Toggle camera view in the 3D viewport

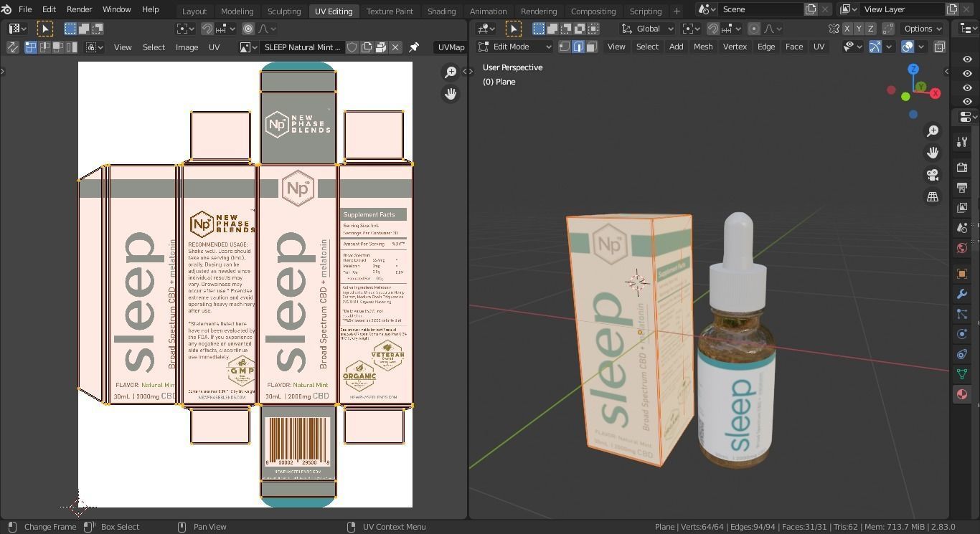click(933, 175)
